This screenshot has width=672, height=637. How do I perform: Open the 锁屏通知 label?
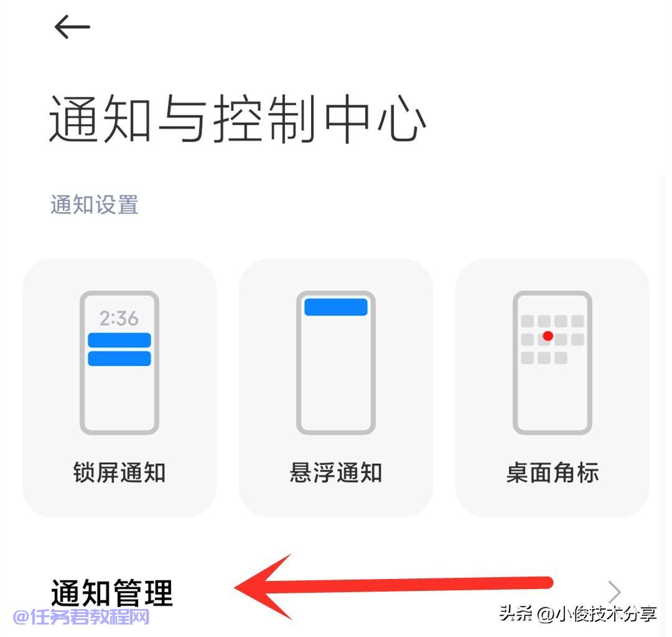click(x=119, y=473)
